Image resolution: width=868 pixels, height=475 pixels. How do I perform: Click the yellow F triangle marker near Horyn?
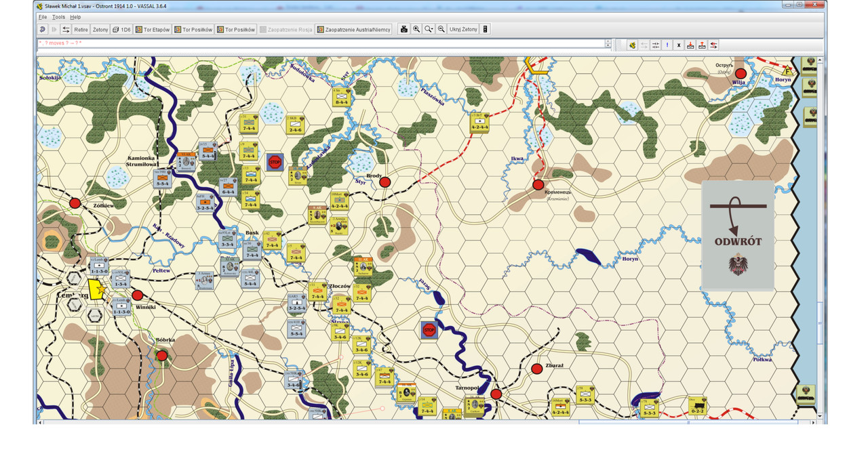click(x=787, y=70)
